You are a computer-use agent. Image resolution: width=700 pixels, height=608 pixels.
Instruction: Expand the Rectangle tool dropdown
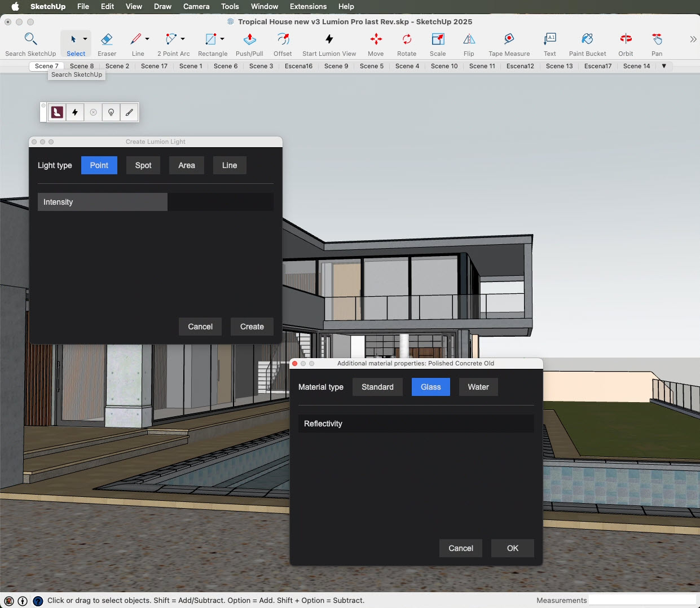coord(223,40)
